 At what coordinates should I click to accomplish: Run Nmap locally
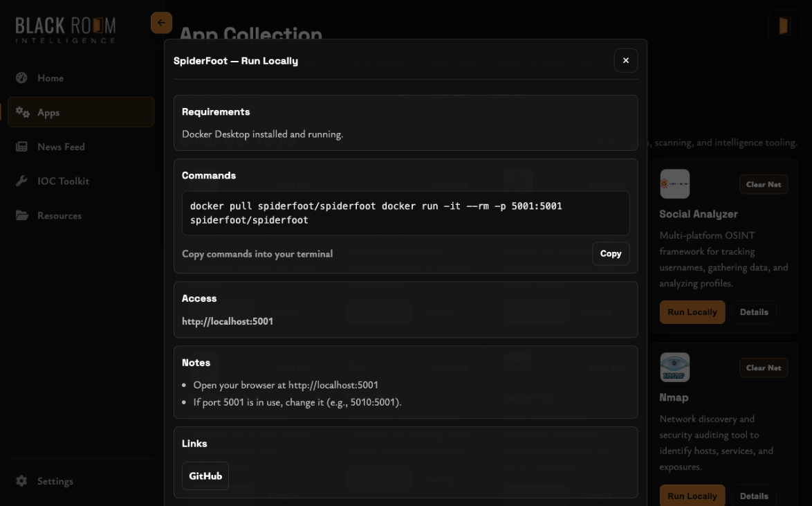pyautogui.click(x=692, y=496)
